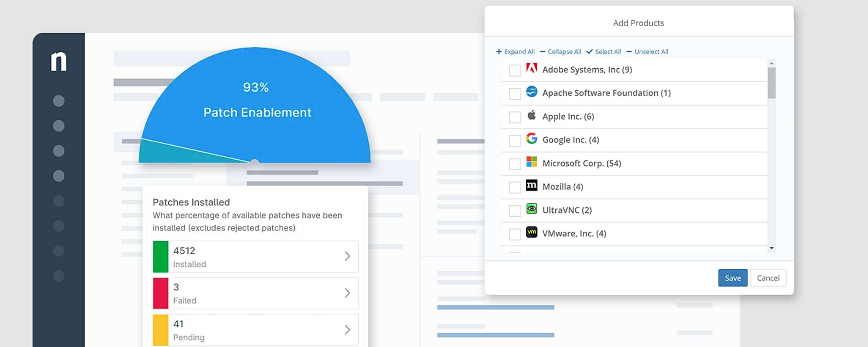Image resolution: width=868 pixels, height=347 pixels.
Task: Click the yellow Pending color bar
Action: (x=160, y=330)
